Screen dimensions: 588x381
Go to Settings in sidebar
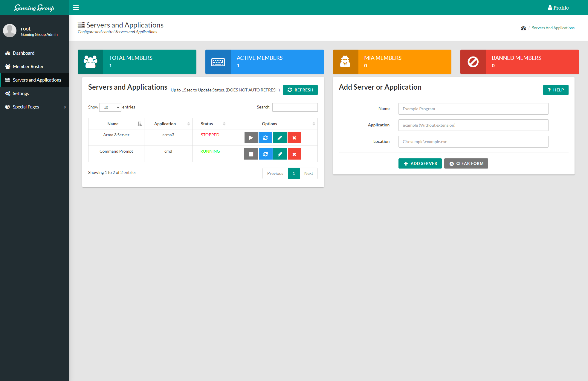click(x=21, y=94)
